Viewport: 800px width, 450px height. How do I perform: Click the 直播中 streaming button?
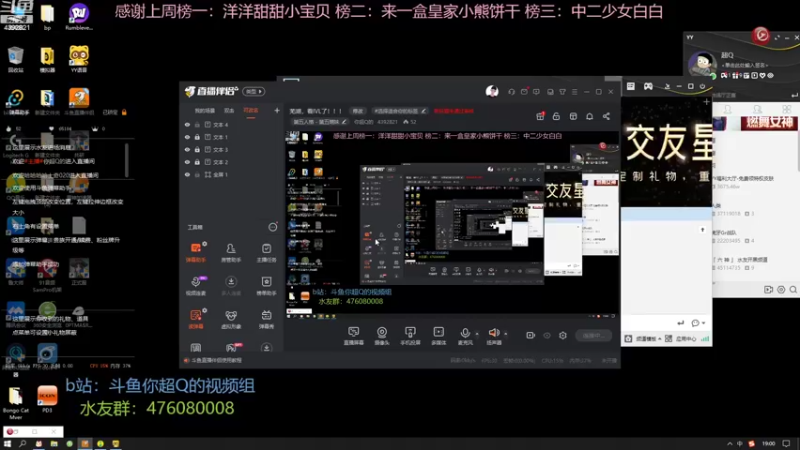point(593,335)
